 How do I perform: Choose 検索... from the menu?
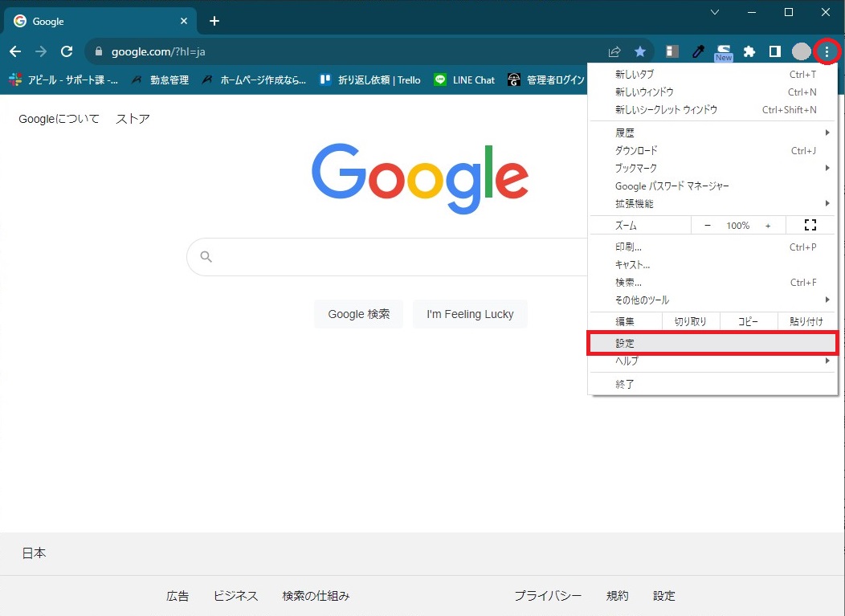click(x=712, y=283)
